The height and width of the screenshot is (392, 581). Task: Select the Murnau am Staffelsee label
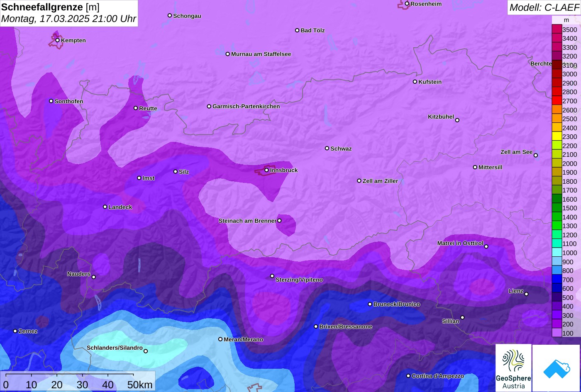pos(261,54)
